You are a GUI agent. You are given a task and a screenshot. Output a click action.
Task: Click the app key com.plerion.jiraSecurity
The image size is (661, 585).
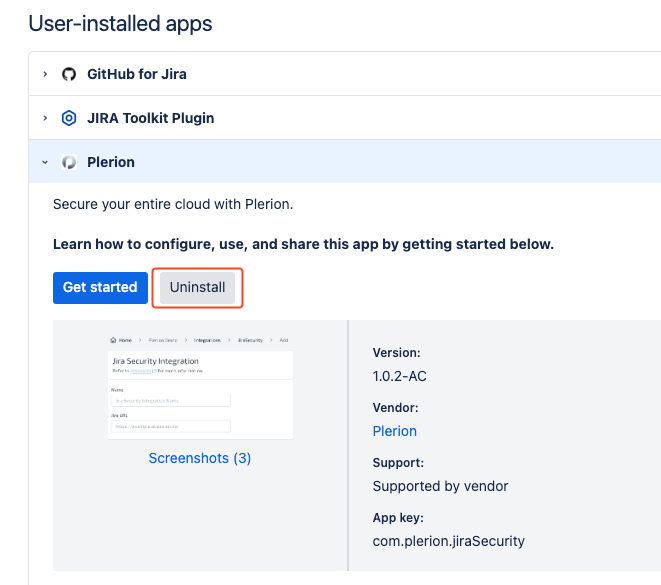pyautogui.click(x=449, y=541)
